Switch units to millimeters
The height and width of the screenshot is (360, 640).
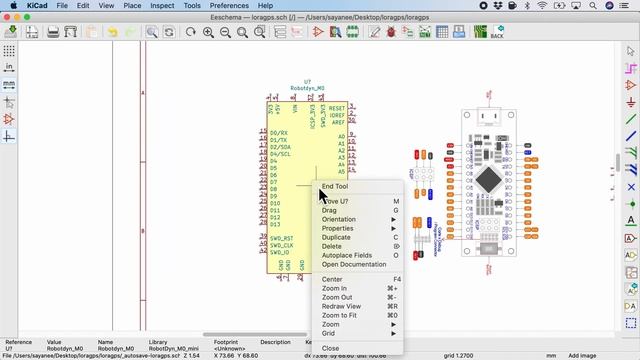[x=9, y=84]
